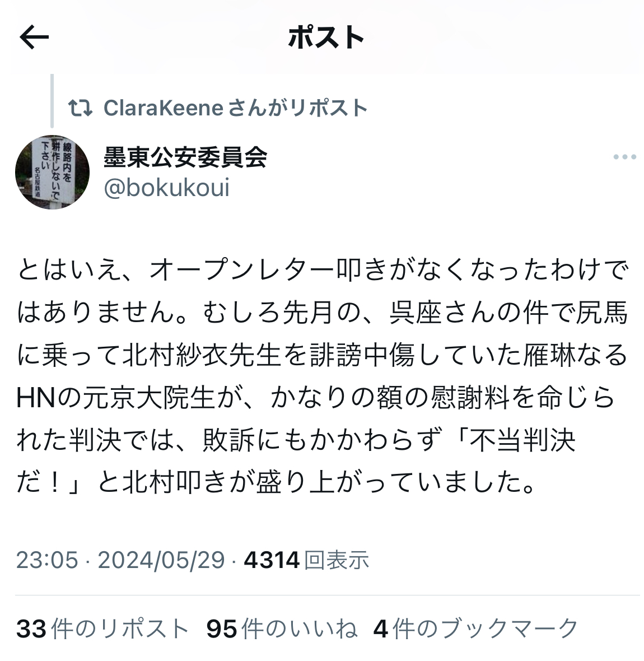Select the display name 墨東公安委員会
This screenshot has height=661, width=644.
click(x=185, y=157)
